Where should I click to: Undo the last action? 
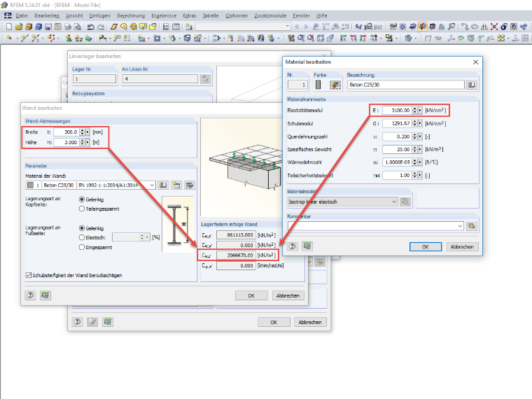pos(90,27)
